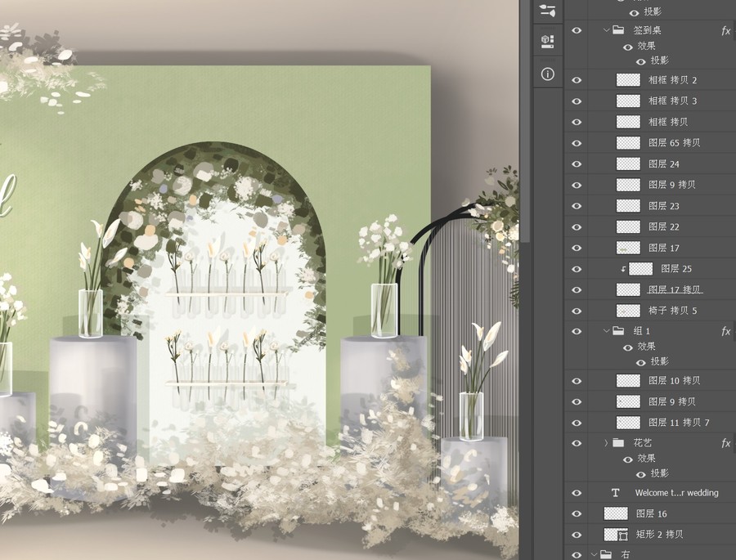
Task: Hide the Welcome text layer
Action: (577, 493)
